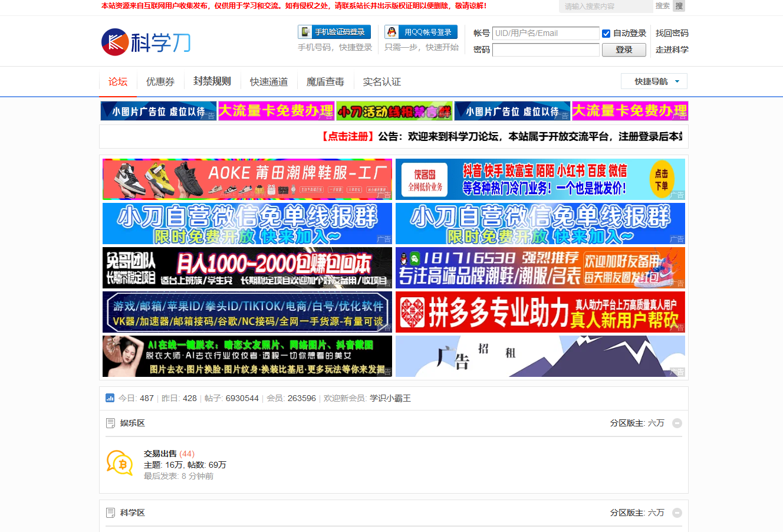This screenshot has height=532, width=783.
Task: Open the 搜索 type selector
Action: coord(663,6)
